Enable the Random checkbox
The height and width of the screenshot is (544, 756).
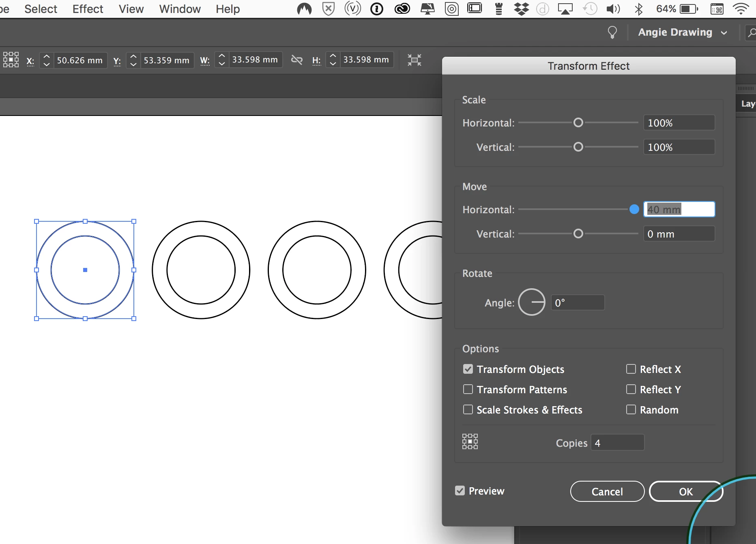point(631,409)
